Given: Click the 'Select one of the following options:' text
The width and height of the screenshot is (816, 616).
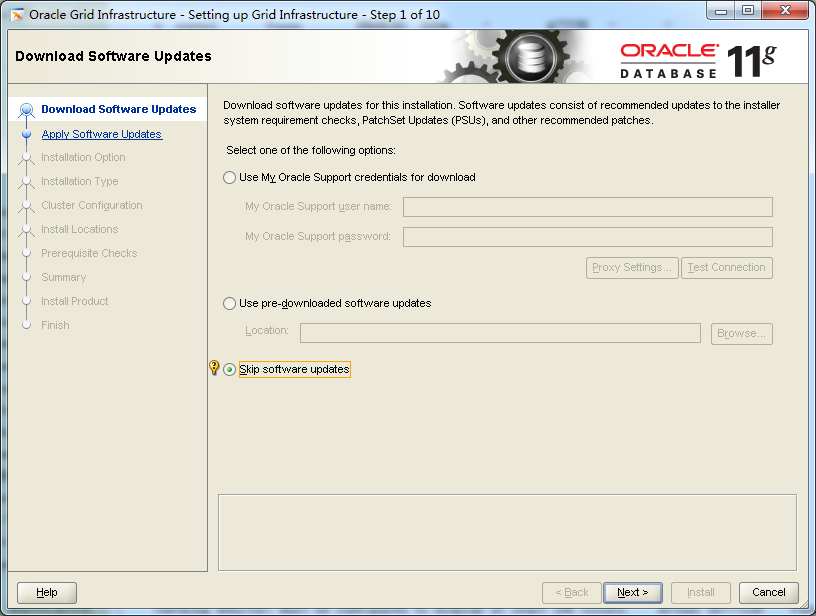Looking at the screenshot, I should point(311,150).
